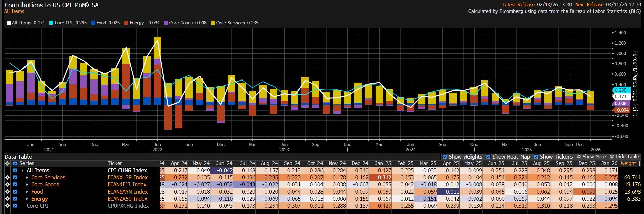Viewport: 644px width, 214px height.
Task: Click the crosshair icon beside Core Services row
Action: [7, 177]
